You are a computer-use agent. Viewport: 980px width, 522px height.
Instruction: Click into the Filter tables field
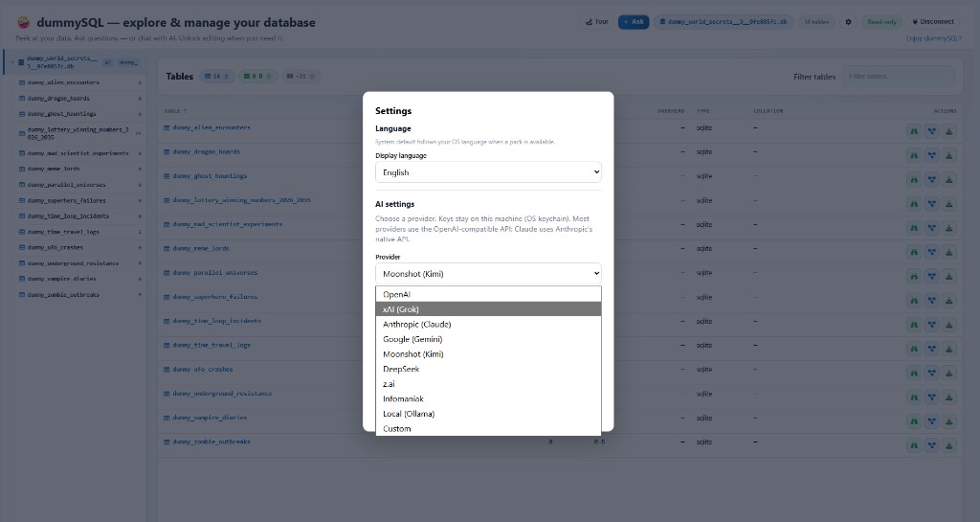[x=898, y=77]
